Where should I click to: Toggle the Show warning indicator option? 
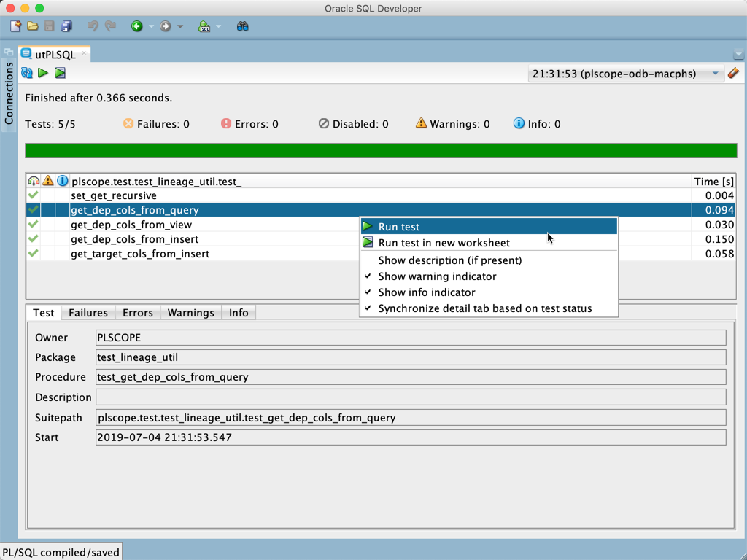(x=436, y=277)
